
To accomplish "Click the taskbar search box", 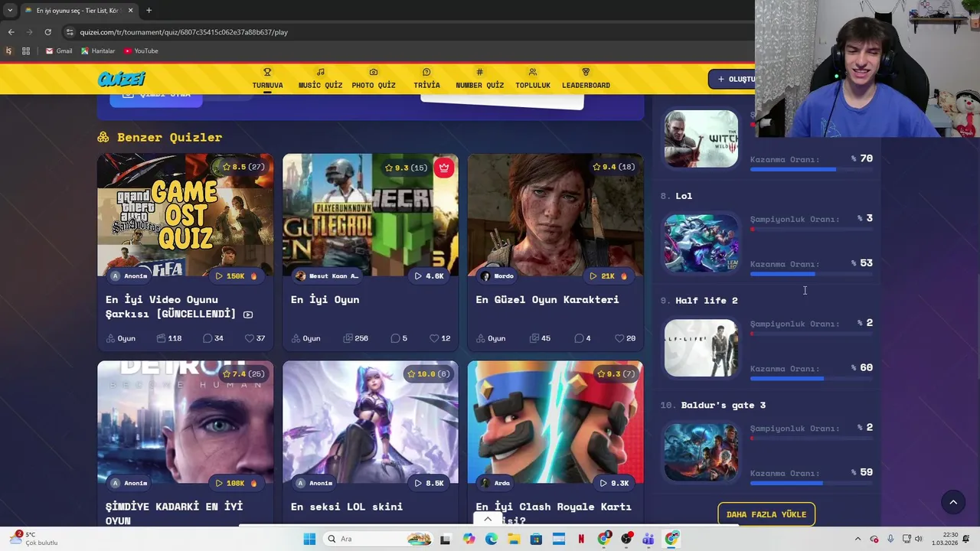I will [378, 539].
